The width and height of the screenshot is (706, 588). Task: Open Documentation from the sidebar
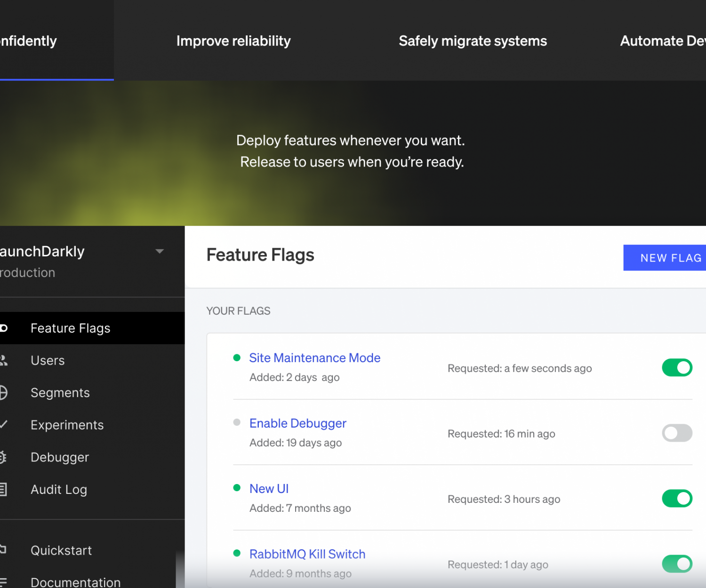click(75, 582)
